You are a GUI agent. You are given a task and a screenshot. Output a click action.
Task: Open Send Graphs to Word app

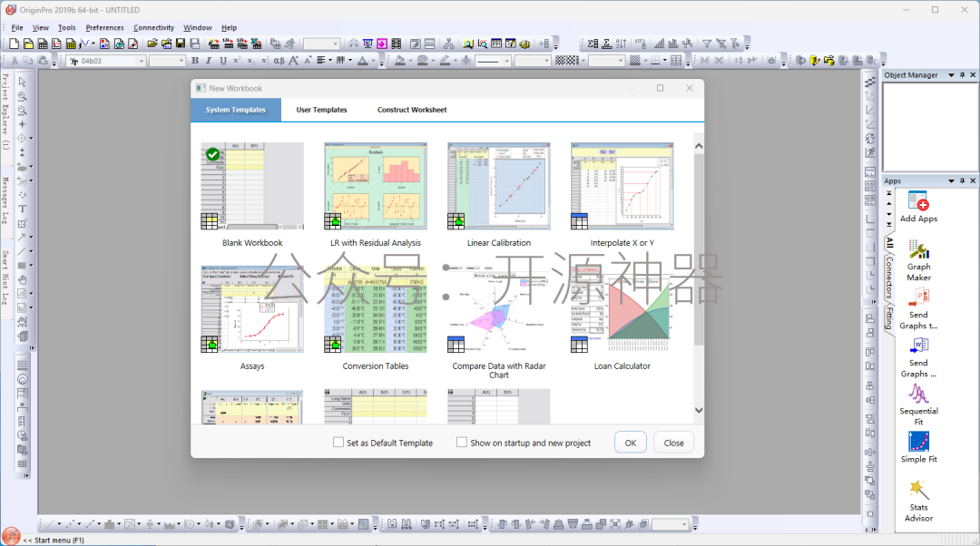click(918, 356)
